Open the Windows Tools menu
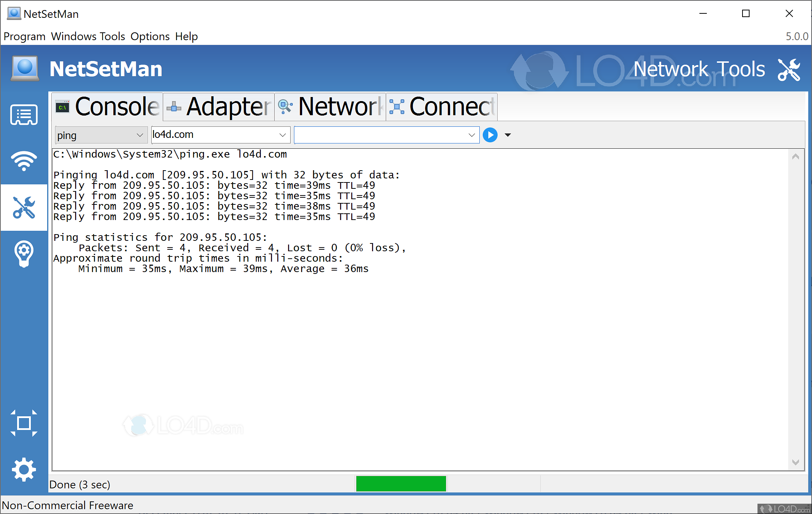The width and height of the screenshot is (812, 514). pos(88,36)
